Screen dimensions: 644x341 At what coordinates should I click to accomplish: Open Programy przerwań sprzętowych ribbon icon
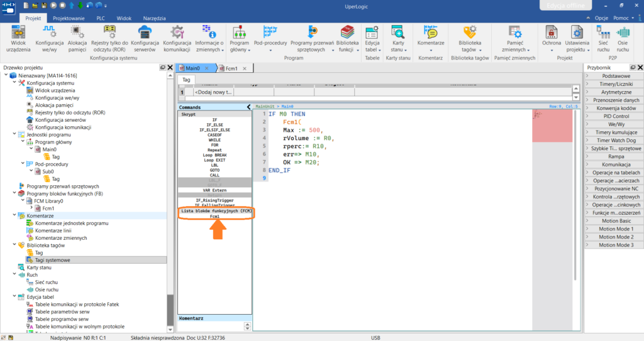pos(312,38)
